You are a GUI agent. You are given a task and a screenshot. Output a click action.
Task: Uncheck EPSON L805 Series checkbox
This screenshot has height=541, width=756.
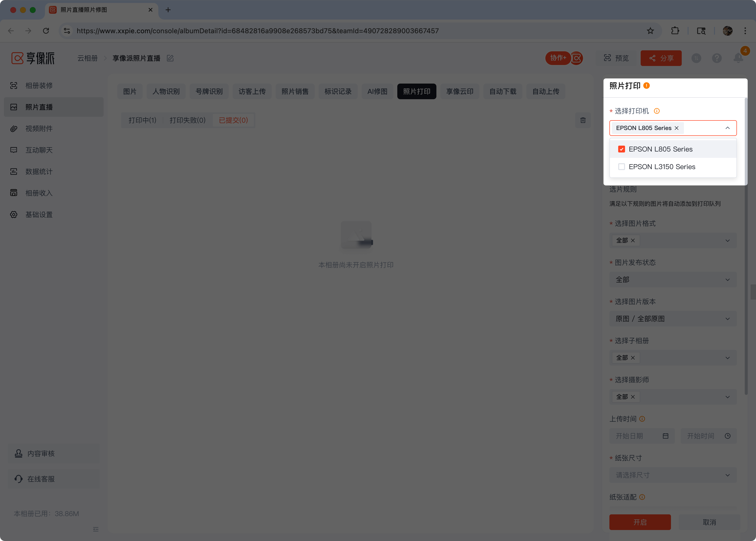coord(621,149)
